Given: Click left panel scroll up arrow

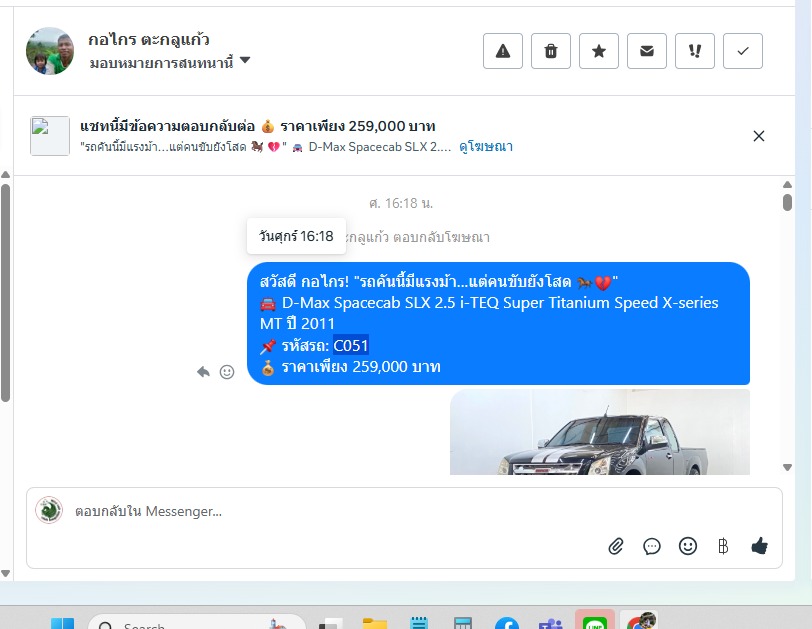Looking at the screenshot, I should pos(5,174).
